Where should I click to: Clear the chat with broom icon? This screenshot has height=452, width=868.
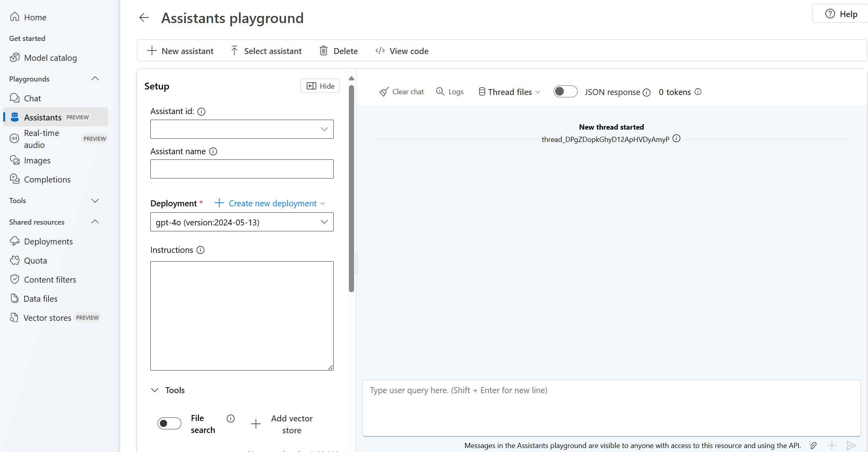pos(401,92)
